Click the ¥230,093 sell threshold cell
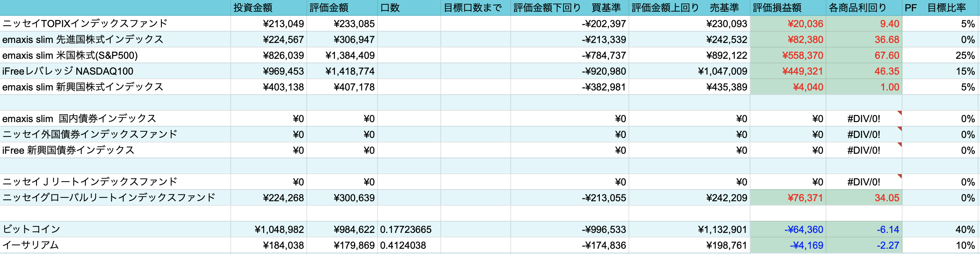Screen dimensions: 980x254 [689, 24]
